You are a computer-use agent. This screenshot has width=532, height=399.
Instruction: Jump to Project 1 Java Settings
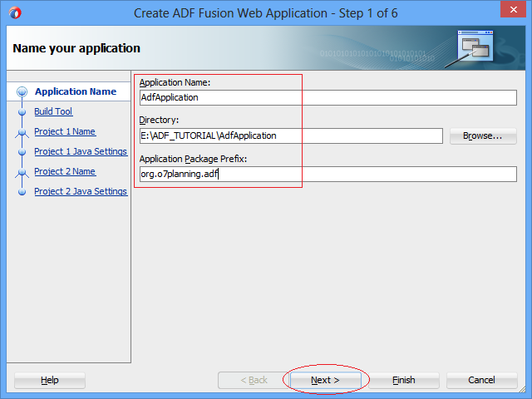pyautogui.click(x=81, y=151)
